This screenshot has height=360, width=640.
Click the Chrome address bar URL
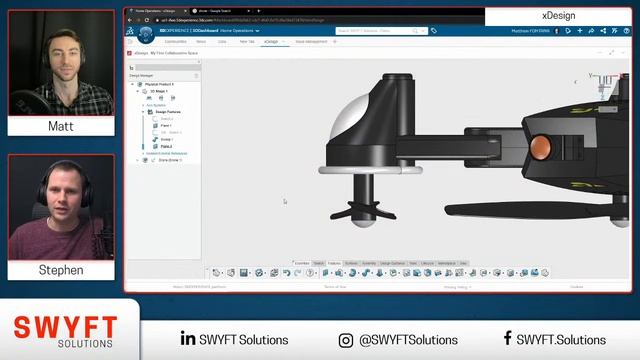(x=243, y=20)
